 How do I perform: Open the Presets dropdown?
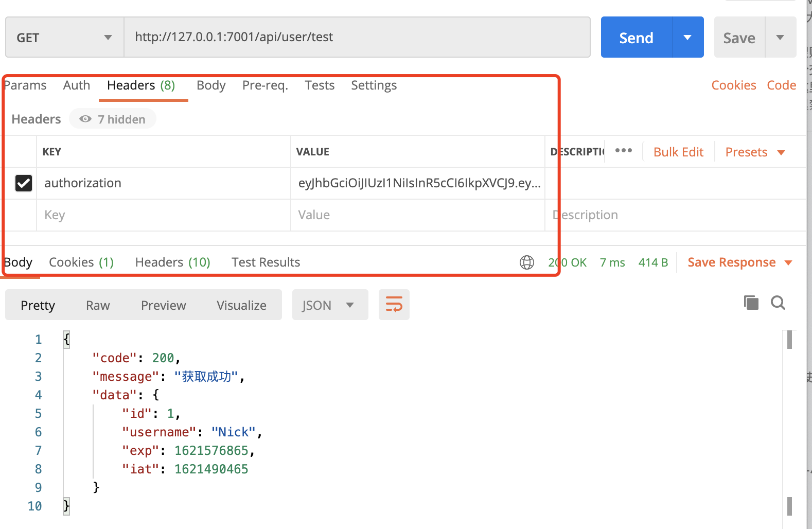pos(755,152)
